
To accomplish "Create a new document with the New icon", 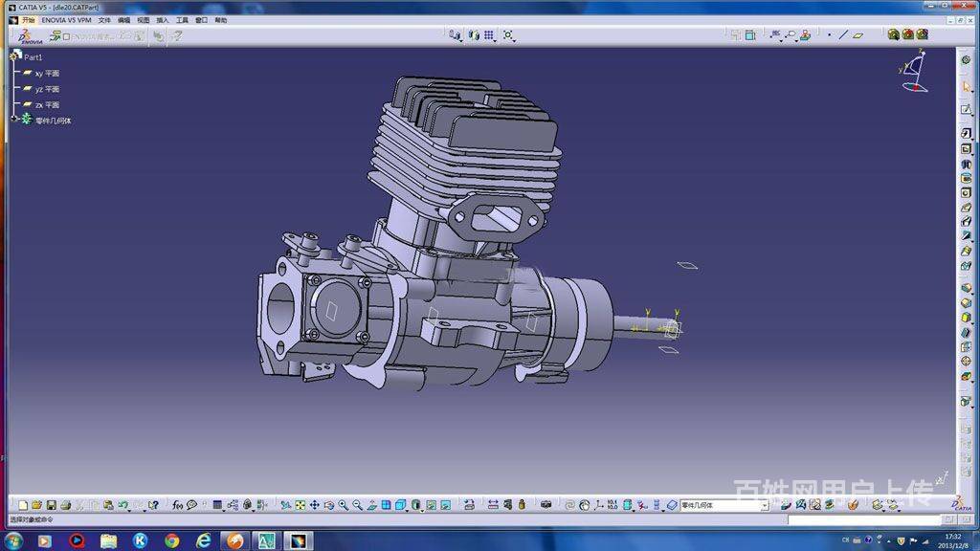I will pyautogui.click(x=23, y=505).
